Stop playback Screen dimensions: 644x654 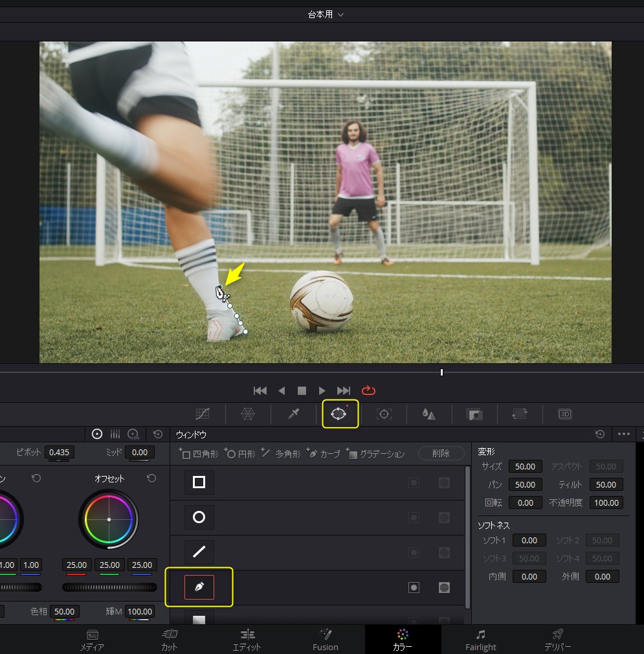click(x=302, y=391)
